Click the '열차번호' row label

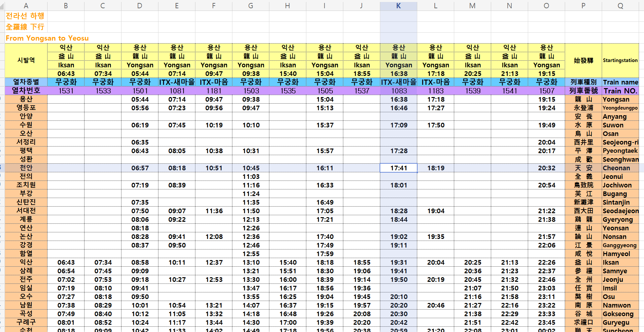point(26,90)
